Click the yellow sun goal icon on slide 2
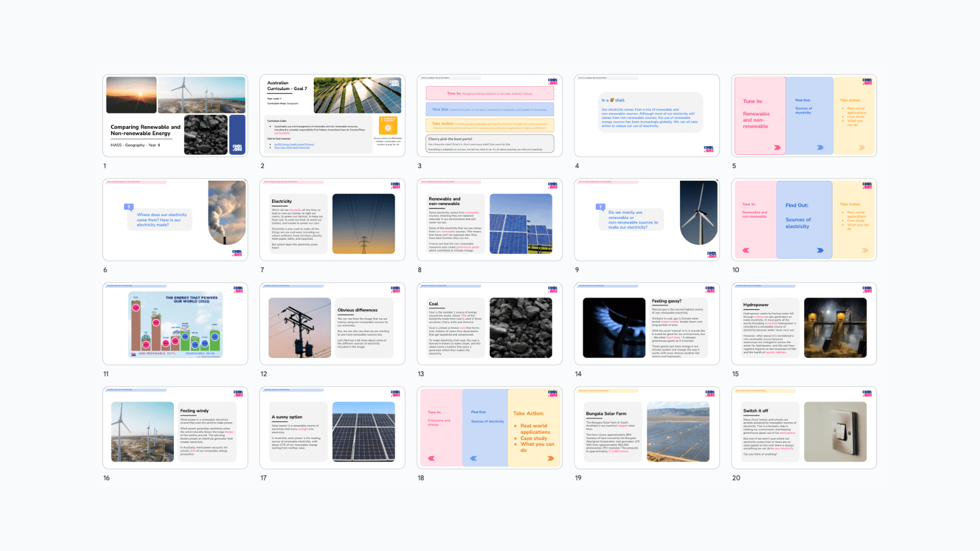Image resolution: width=980 pixels, height=551 pixels. (388, 126)
